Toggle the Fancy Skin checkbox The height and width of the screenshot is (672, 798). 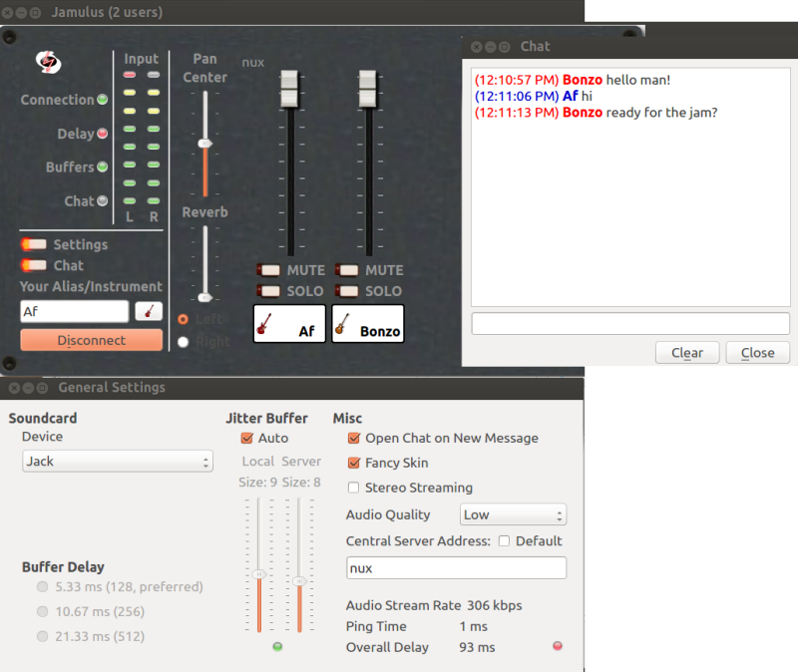[354, 463]
